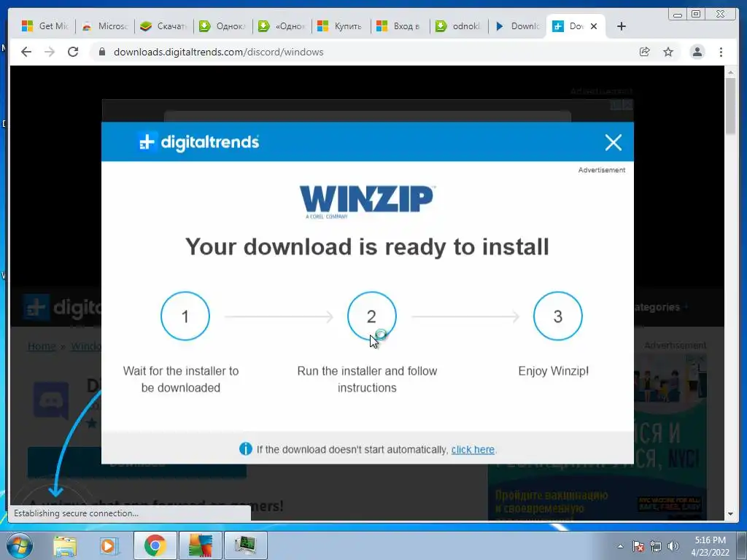Select step 2 circle

[371, 316]
